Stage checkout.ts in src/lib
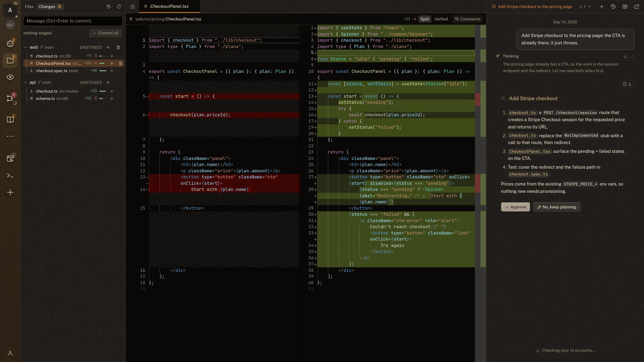 coord(112,56)
